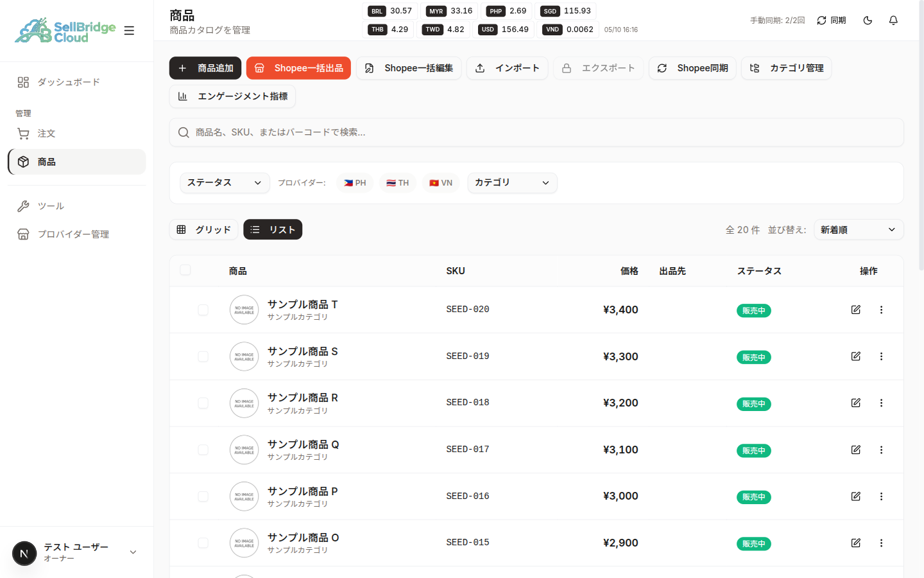Focus the product search field
This screenshot has width=924, height=578.
pyautogui.click(x=536, y=132)
